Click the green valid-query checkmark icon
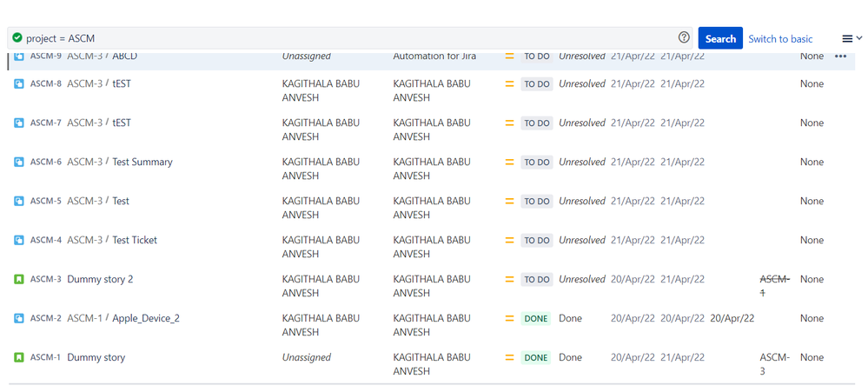The image size is (868, 392). tap(17, 37)
